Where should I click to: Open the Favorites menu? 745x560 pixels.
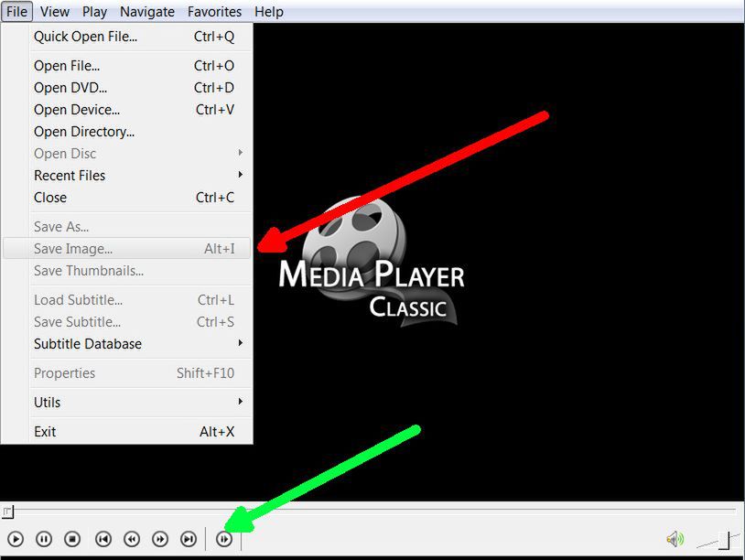point(214,11)
